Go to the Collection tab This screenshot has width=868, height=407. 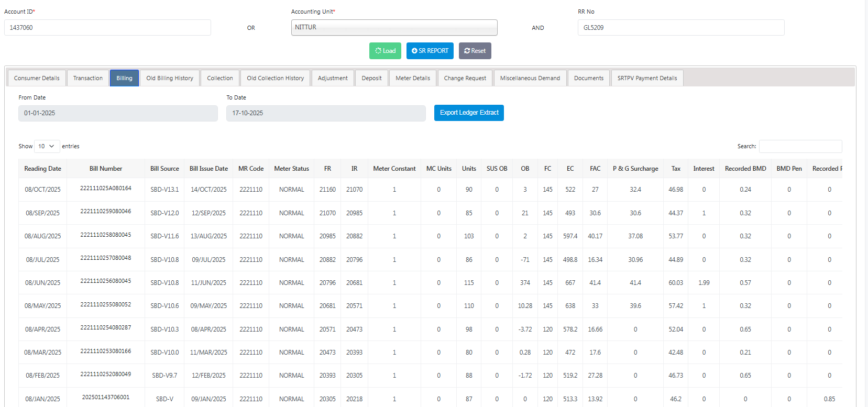[220, 78]
